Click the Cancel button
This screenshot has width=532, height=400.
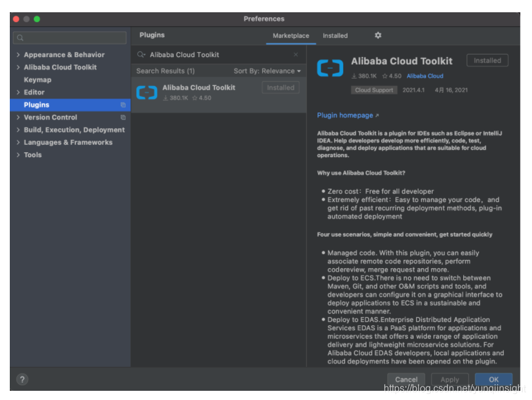[x=406, y=380]
